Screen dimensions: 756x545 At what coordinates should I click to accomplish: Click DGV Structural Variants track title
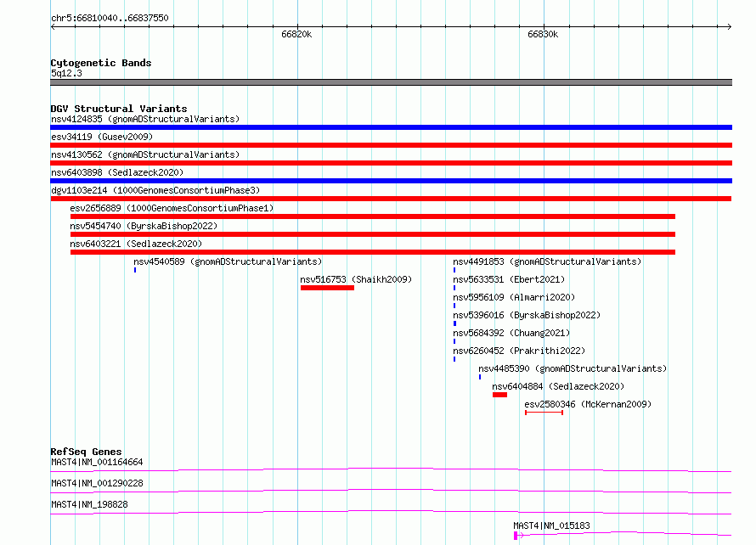[x=119, y=109]
